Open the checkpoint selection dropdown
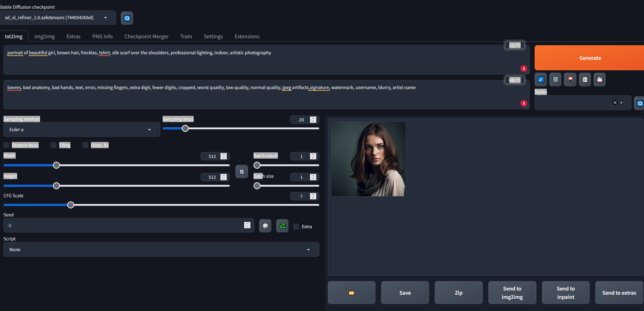Image resolution: width=644 pixels, height=311 pixels. [57, 18]
